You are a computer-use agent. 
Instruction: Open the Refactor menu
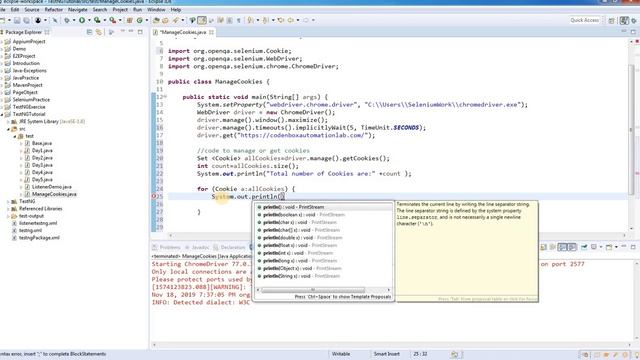[53, 9]
